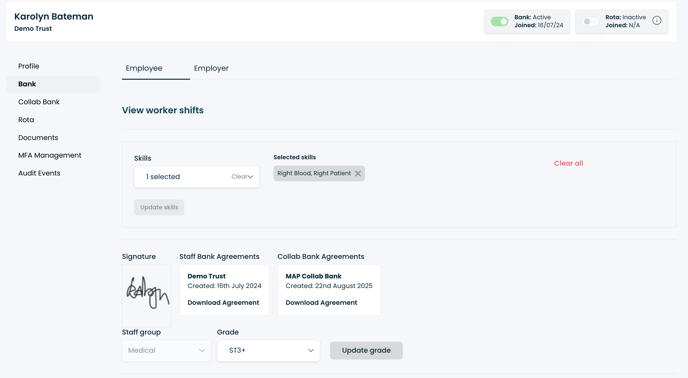Click the Bank Joined: 16/07/24 text
Screen dimensions: 688x378
539,25
